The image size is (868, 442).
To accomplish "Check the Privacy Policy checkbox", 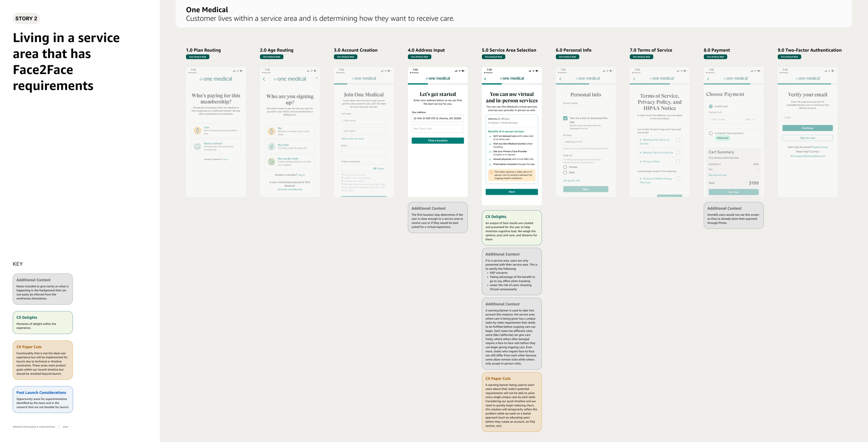I will pyautogui.click(x=678, y=161).
